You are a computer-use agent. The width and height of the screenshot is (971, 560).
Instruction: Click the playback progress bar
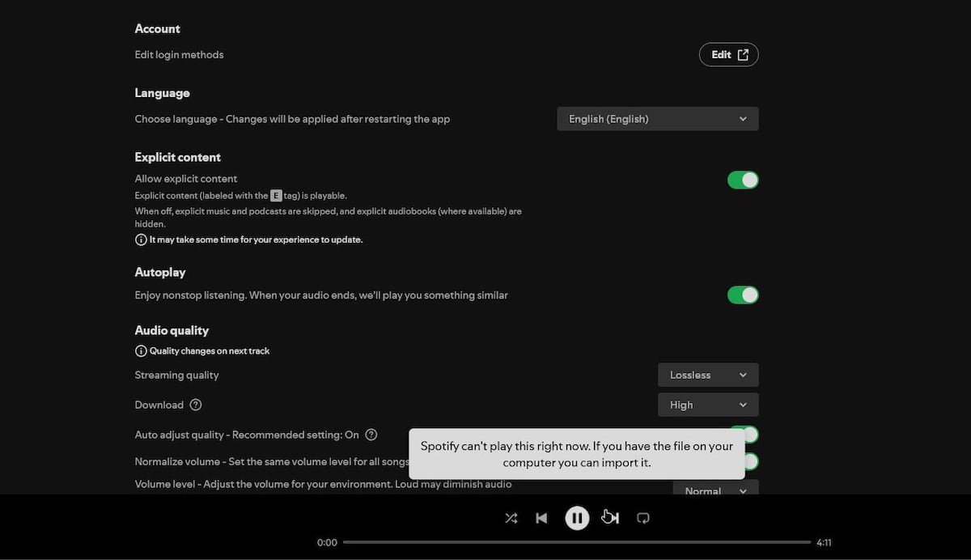(x=576, y=542)
